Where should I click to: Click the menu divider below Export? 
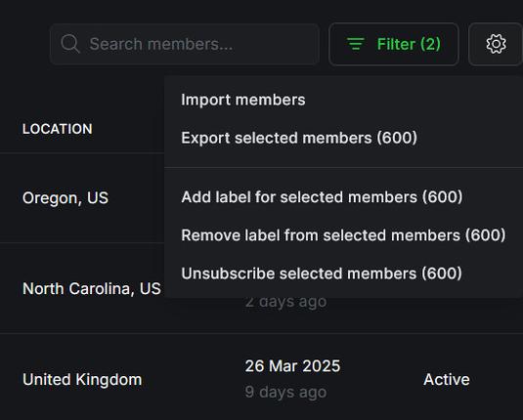point(343,167)
